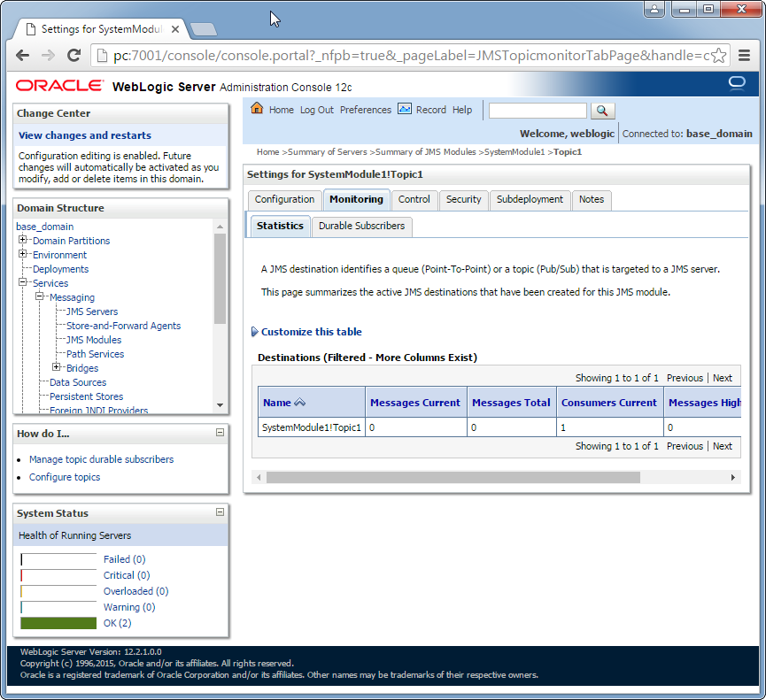Expand Environment tree node
This screenshot has width=766, height=700.
[x=22, y=254]
